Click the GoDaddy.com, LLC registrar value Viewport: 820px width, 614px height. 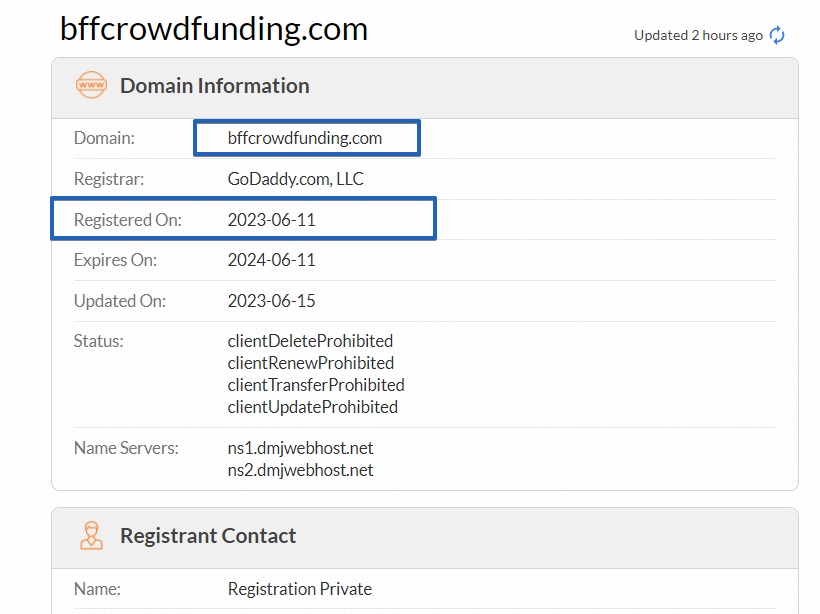pos(295,179)
